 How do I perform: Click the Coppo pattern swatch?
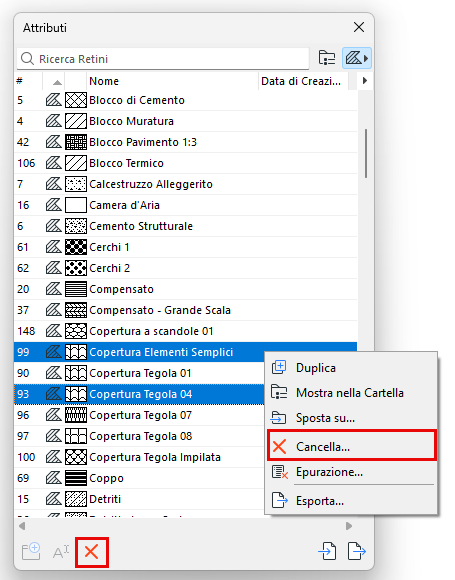click(x=76, y=478)
